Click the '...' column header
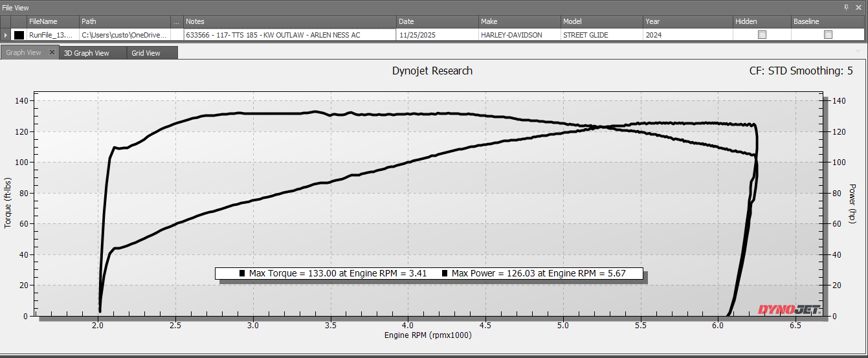Image resolution: width=868 pixels, height=358 pixels. (177, 21)
